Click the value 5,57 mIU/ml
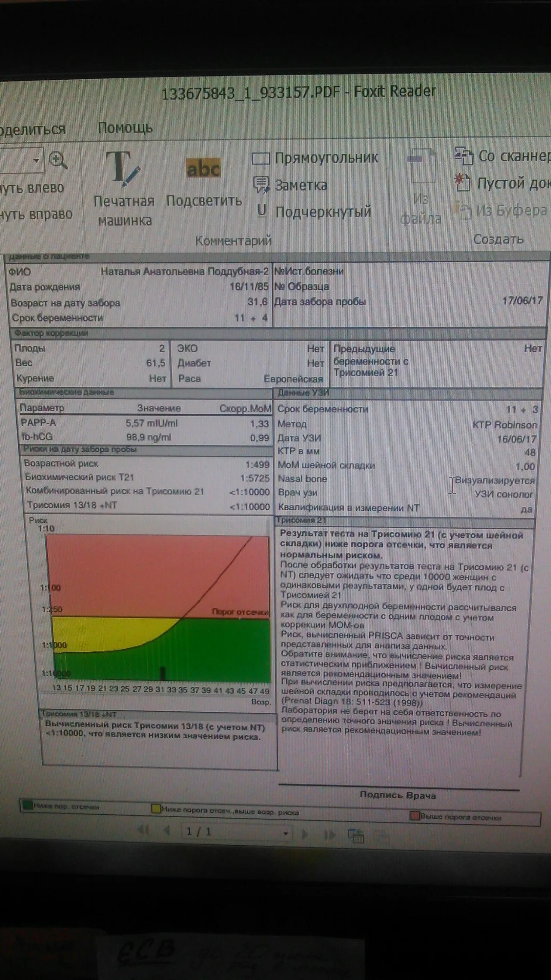The height and width of the screenshot is (980, 551). click(x=152, y=423)
